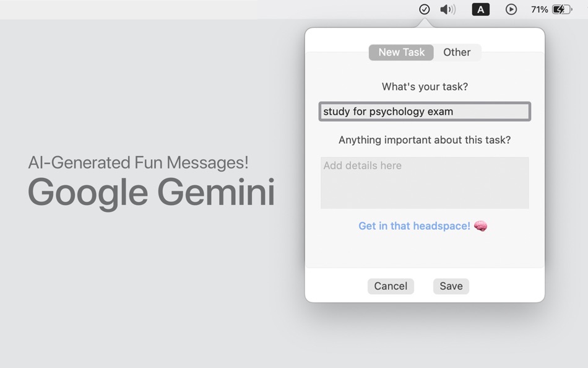Open the checkmark task app menu bar icon
The height and width of the screenshot is (368, 588).
424,9
